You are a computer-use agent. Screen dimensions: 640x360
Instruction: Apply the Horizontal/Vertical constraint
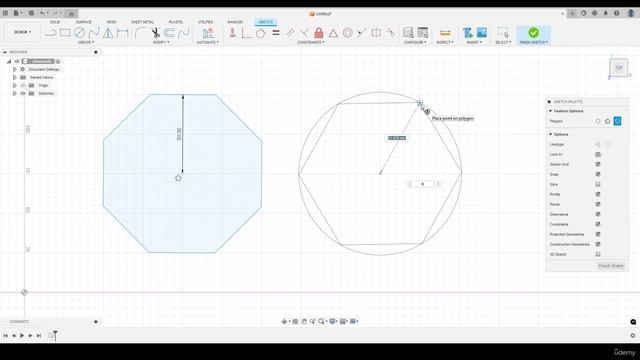click(233, 33)
